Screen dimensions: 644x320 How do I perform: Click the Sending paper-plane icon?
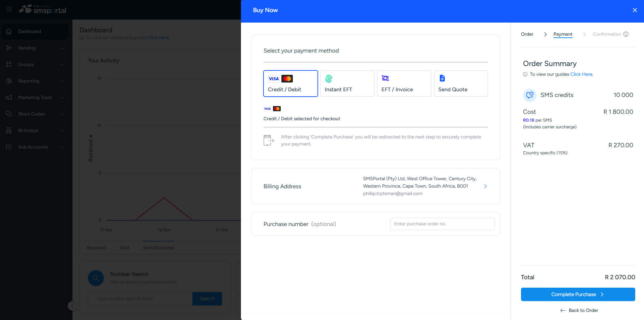(x=9, y=48)
